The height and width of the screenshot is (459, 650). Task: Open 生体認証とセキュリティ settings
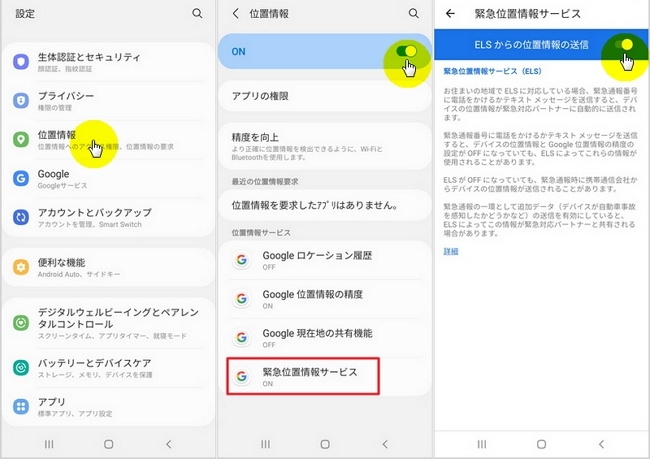tap(108, 61)
